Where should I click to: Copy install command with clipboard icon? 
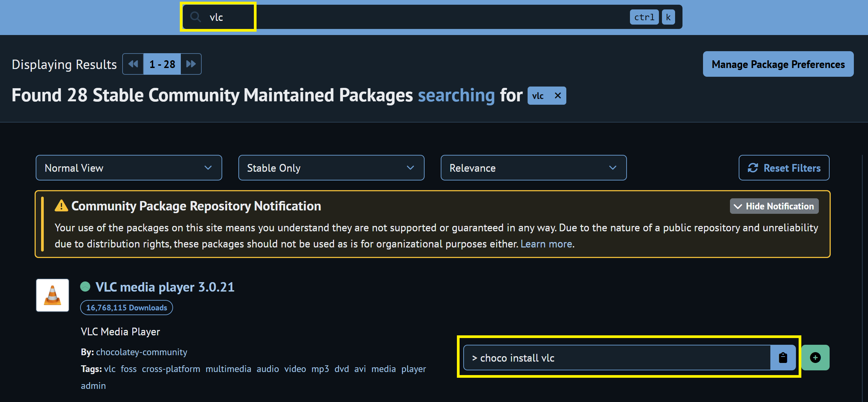tap(783, 358)
